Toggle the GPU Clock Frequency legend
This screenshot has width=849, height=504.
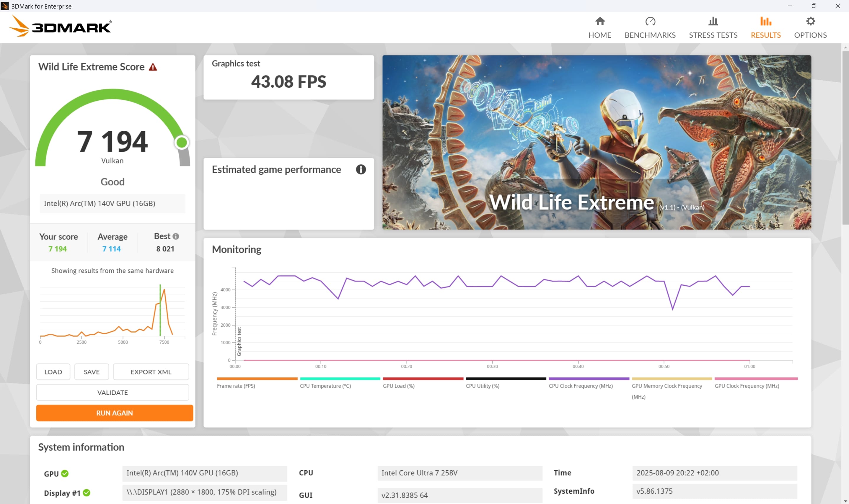coord(756,383)
